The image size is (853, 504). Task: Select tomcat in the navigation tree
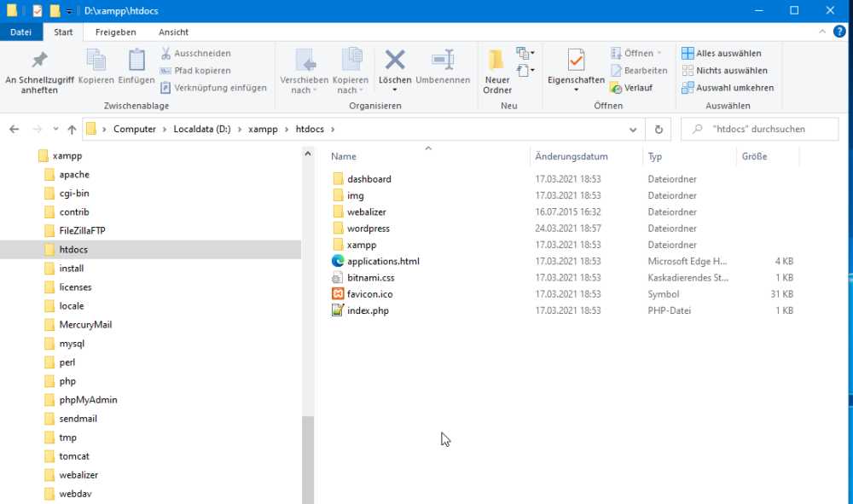[x=67, y=456]
